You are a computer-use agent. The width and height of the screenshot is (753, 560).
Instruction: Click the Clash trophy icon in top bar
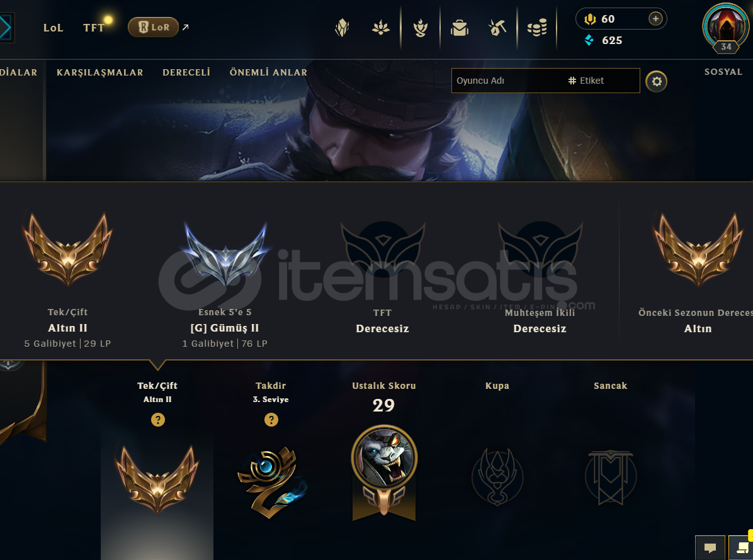tap(420, 28)
